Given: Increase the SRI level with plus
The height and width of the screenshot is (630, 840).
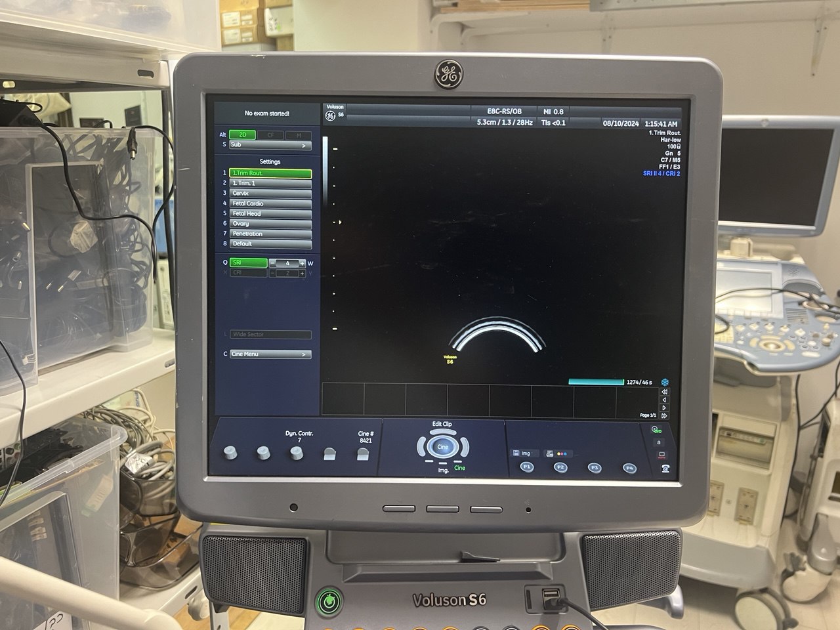Looking at the screenshot, I should (303, 262).
